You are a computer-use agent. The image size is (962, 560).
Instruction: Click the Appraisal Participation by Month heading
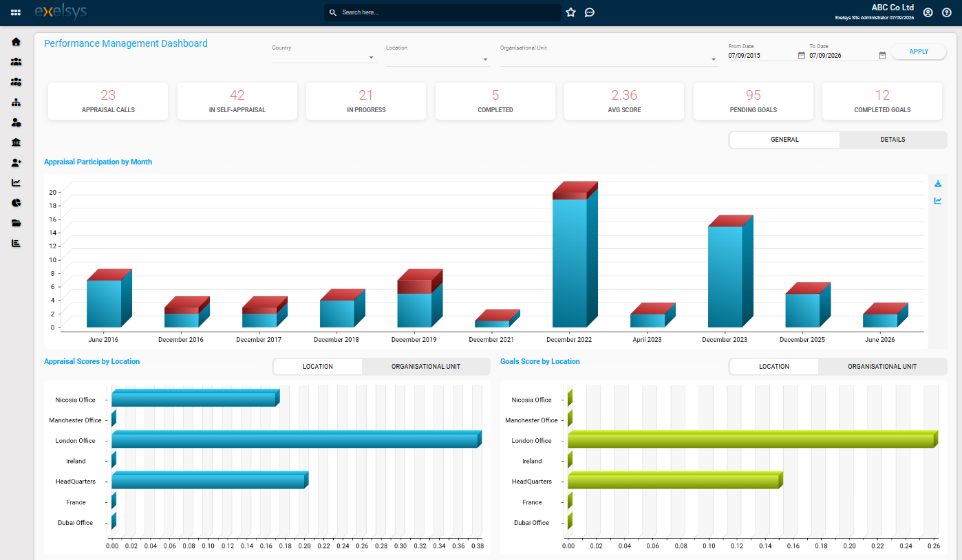(x=98, y=162)
